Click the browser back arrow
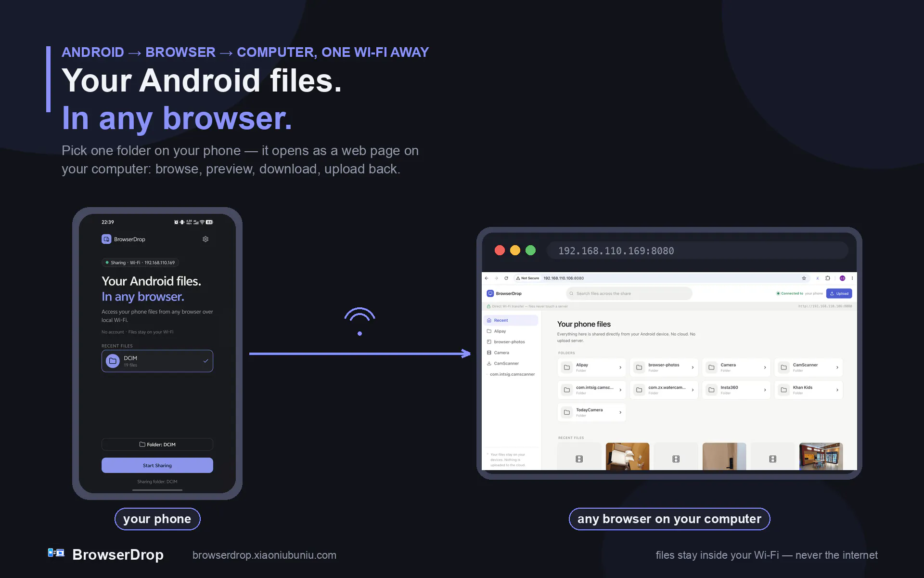The width and height of the screenshot is (924, 578). pos(487,278)
